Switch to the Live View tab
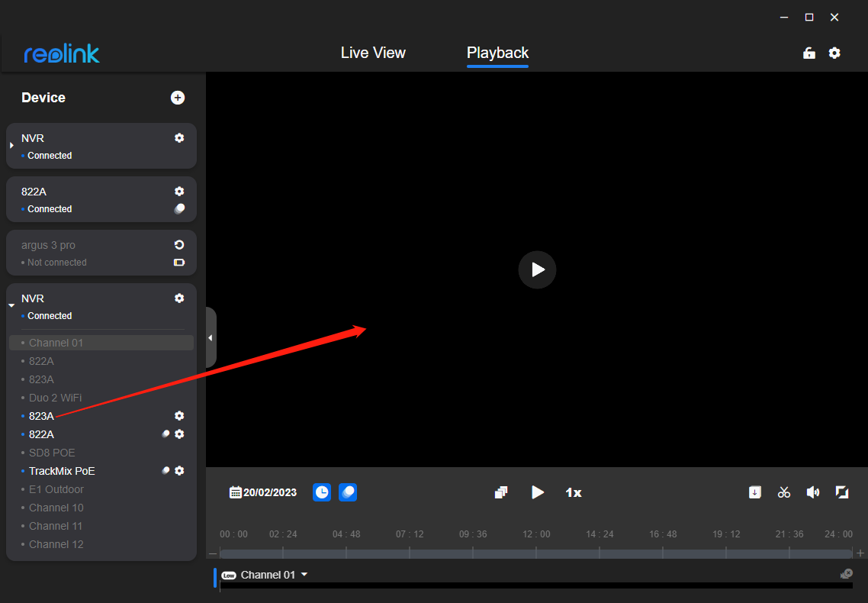The image size is (868, 603). 373,53
